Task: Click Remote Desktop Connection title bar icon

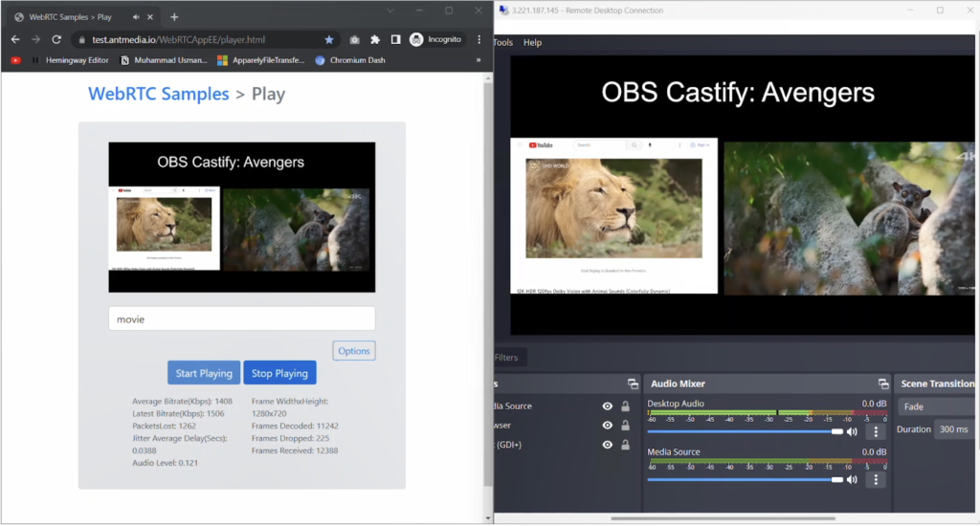Action: pos(503,10)
